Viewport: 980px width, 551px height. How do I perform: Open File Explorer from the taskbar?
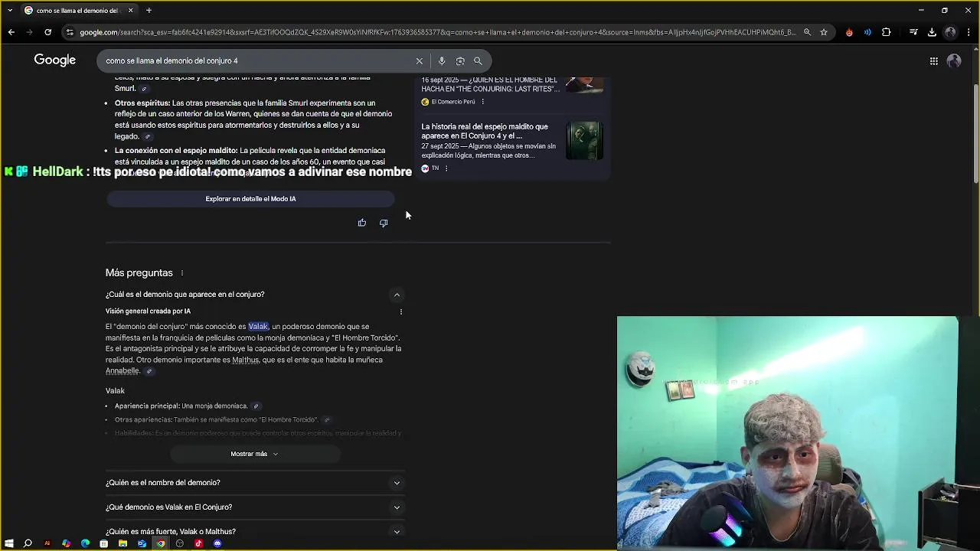coord(122,543)
